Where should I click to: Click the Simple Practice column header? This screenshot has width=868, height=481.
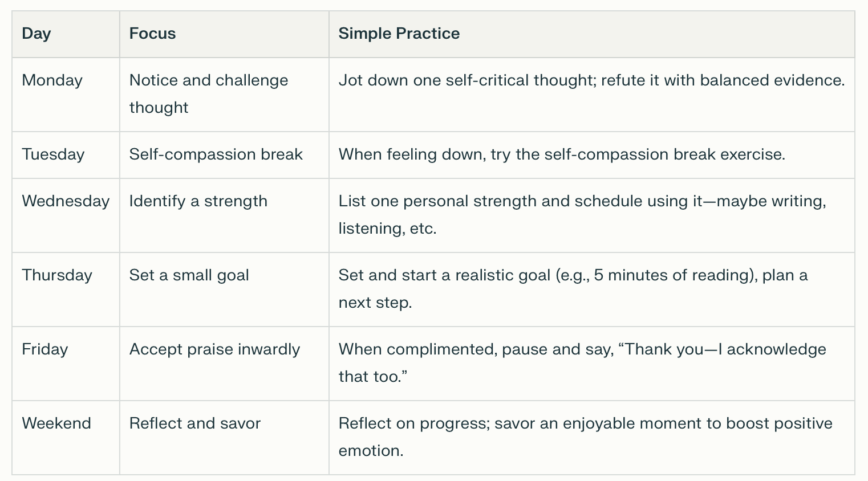tap(399, 34)
